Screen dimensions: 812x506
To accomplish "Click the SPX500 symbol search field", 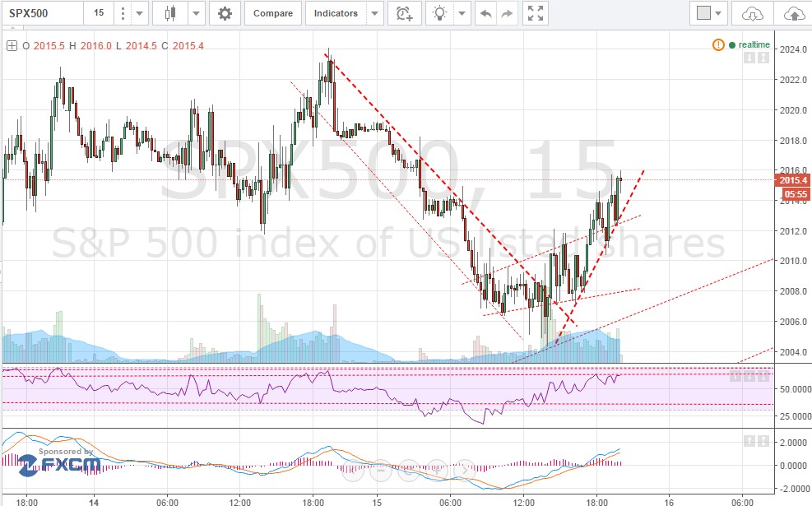I will [x=43, y=13].
